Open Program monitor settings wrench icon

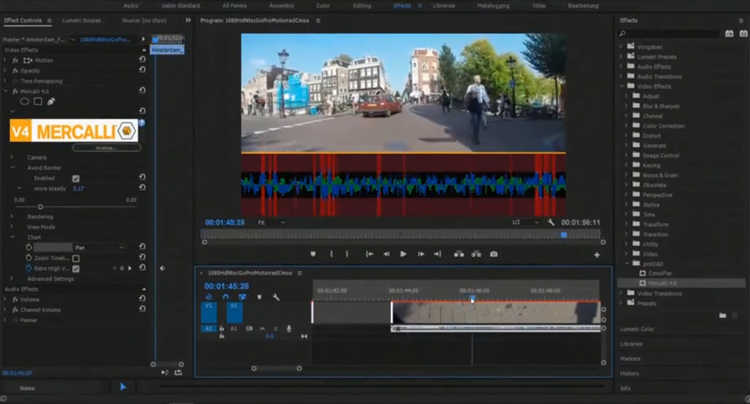point(551,222)
